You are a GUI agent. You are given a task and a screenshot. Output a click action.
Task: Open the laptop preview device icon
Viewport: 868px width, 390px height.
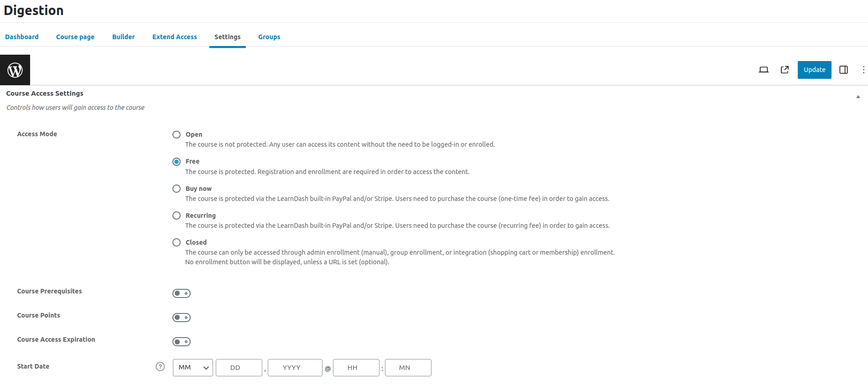click(x=764, y=70)
